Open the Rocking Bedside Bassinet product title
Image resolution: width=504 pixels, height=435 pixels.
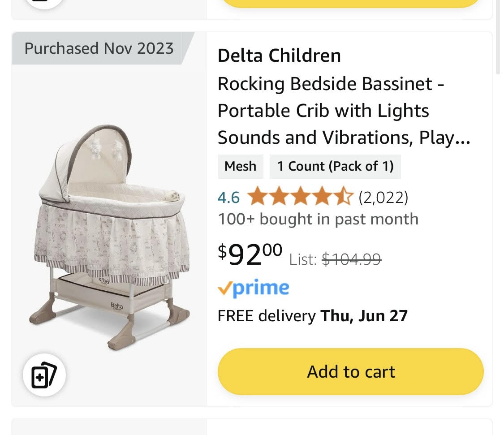[343, 111]
